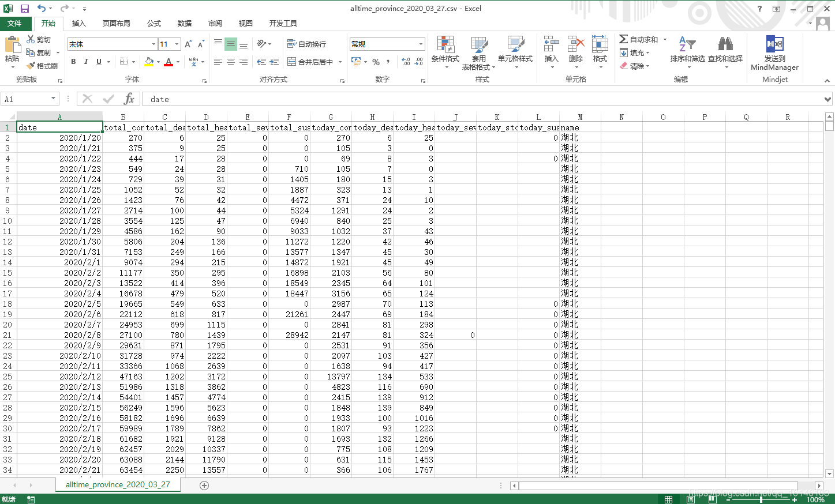Click the AutoSum (自动求和) sigma icon
This screenshot has height=504, width=835.
point(624,39)
